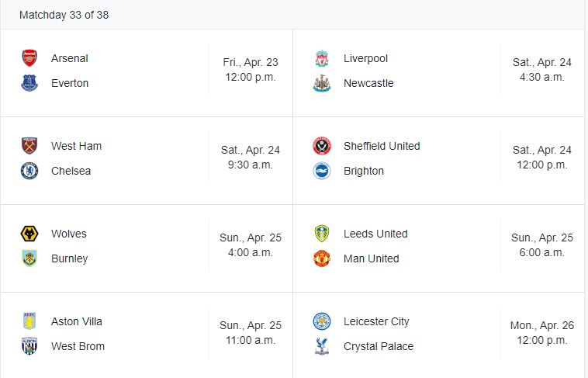Click the Brighton club badge
Viewport: 588px width, 378px height.
coord(322,171)
